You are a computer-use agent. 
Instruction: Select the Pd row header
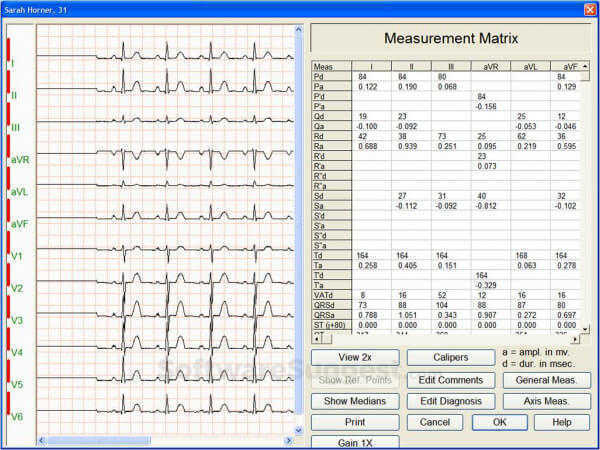(332, 77)
